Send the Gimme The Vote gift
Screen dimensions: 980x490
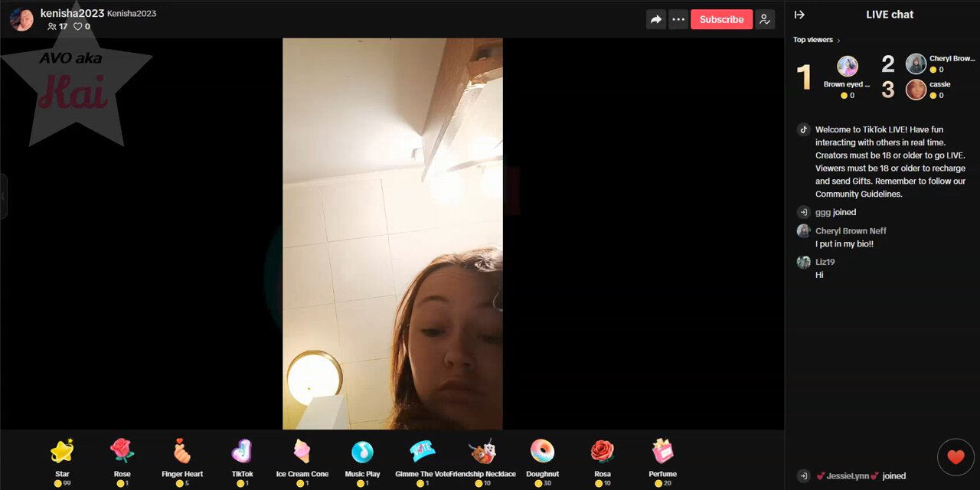(x=423, y=462)
